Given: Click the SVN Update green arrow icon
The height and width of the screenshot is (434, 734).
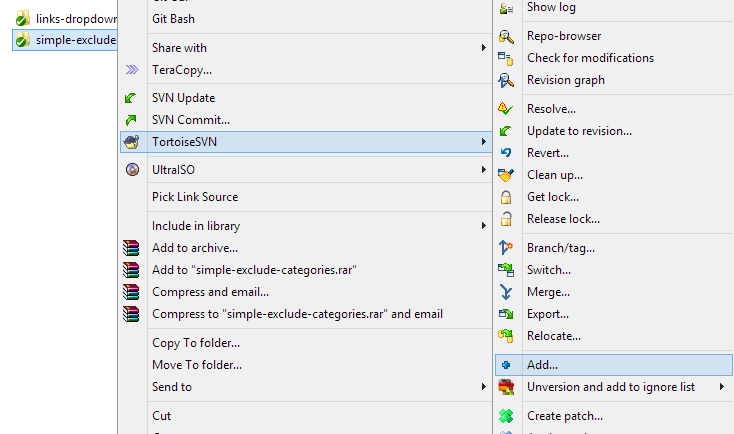Looking at the screenshot, I should [x=131, y=98].
